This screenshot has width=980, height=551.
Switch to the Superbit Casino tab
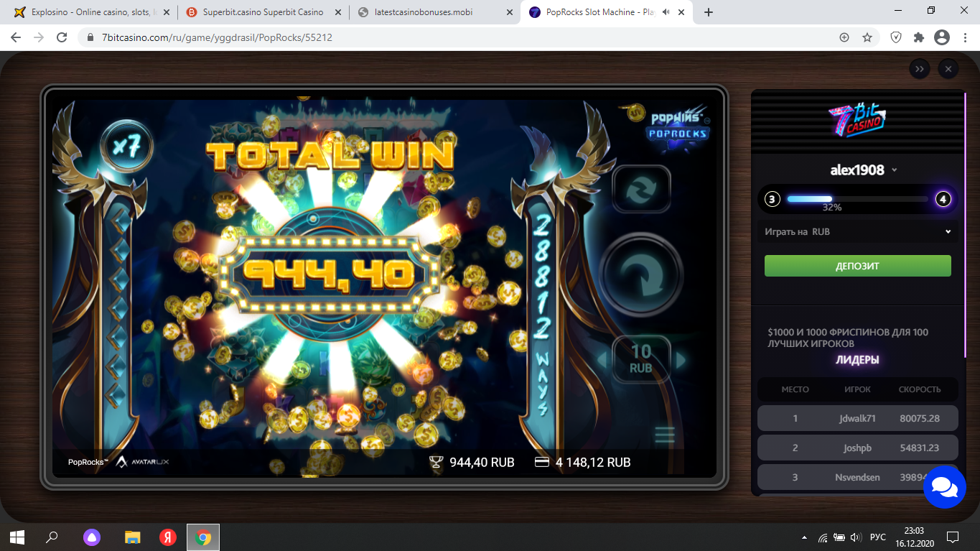(x=263, y=12)
